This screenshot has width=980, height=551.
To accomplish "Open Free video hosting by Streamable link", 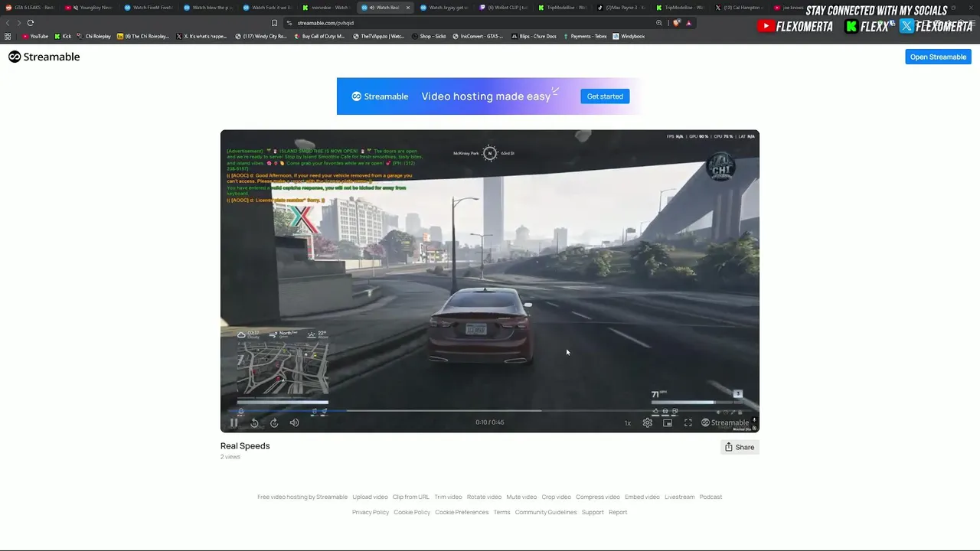I will pos(302,497).
